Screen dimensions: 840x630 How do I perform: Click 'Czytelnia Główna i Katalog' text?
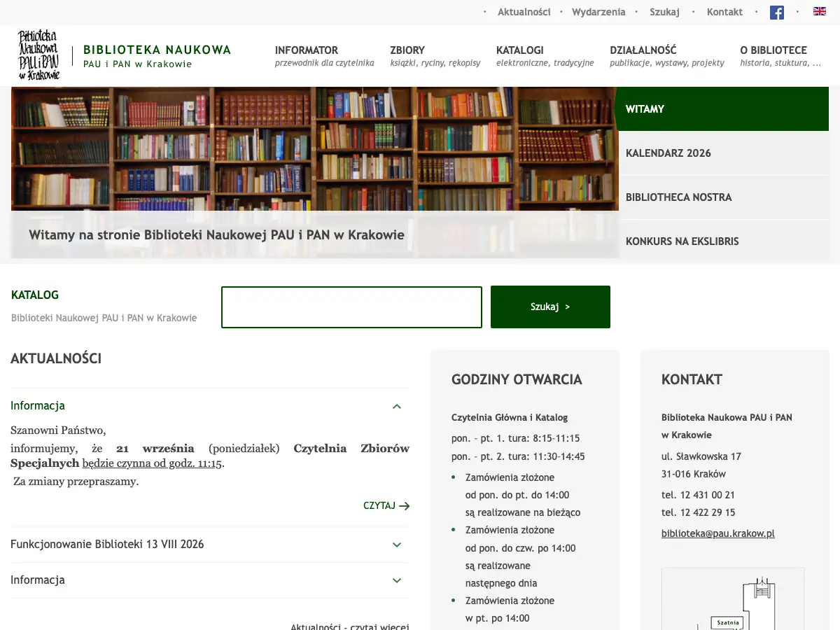pos(510,417)
